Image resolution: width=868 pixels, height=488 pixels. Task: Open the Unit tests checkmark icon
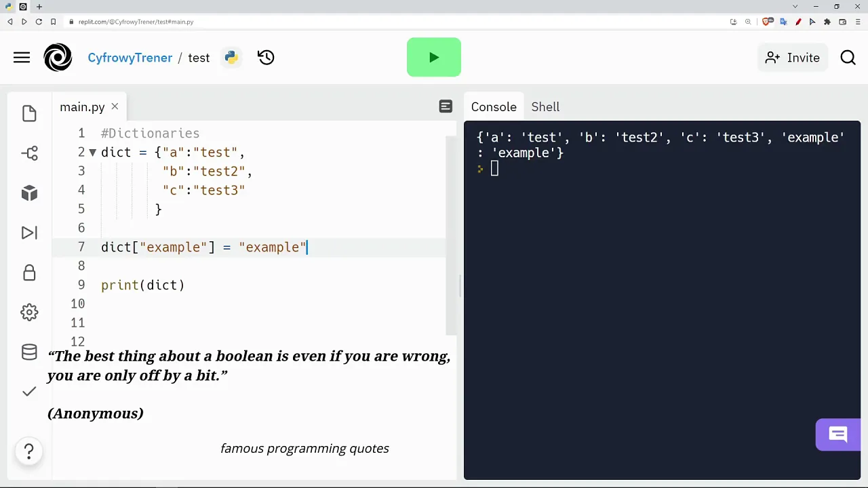[x=29, y=392]
